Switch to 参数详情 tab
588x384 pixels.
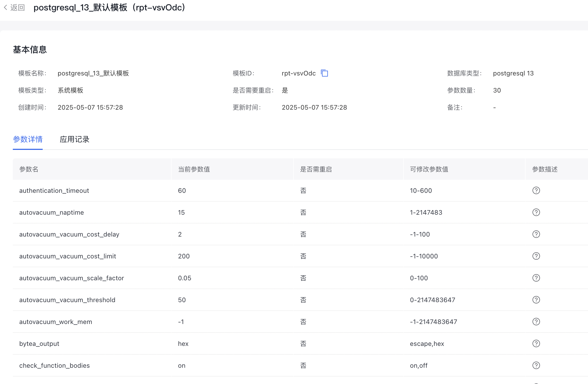click(x=28, y=139)
